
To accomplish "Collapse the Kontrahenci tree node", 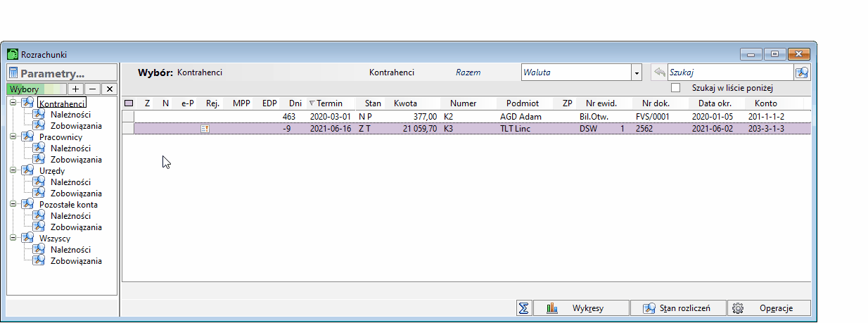I will tap(13, 103).
